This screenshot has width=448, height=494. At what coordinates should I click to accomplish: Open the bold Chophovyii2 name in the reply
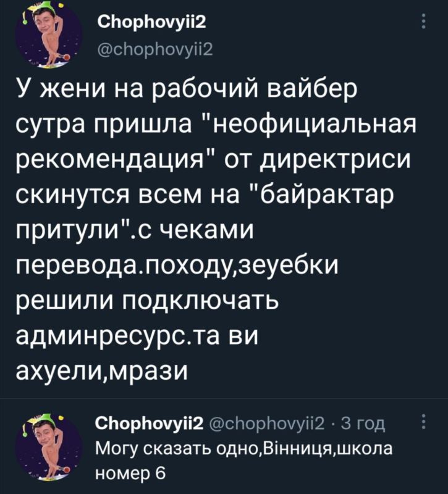pos(149,424)
